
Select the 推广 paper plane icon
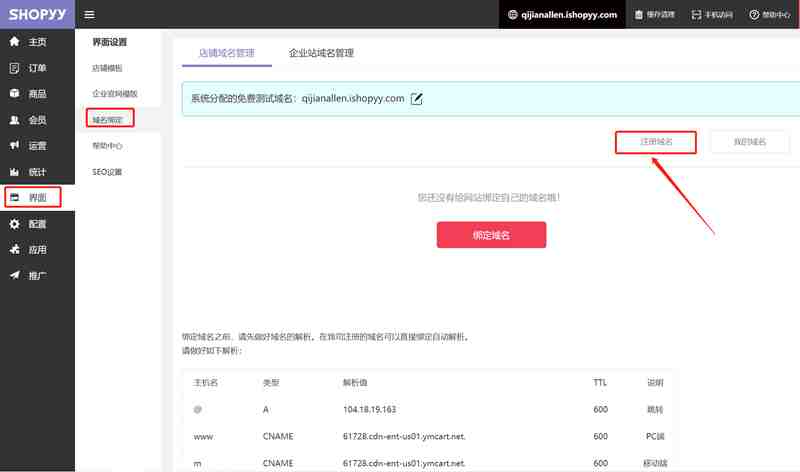(x=14, y=276)
